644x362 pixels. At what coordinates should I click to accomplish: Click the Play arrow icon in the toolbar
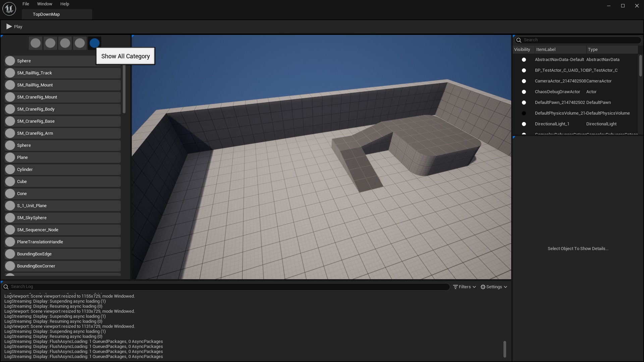click(8, 26)
